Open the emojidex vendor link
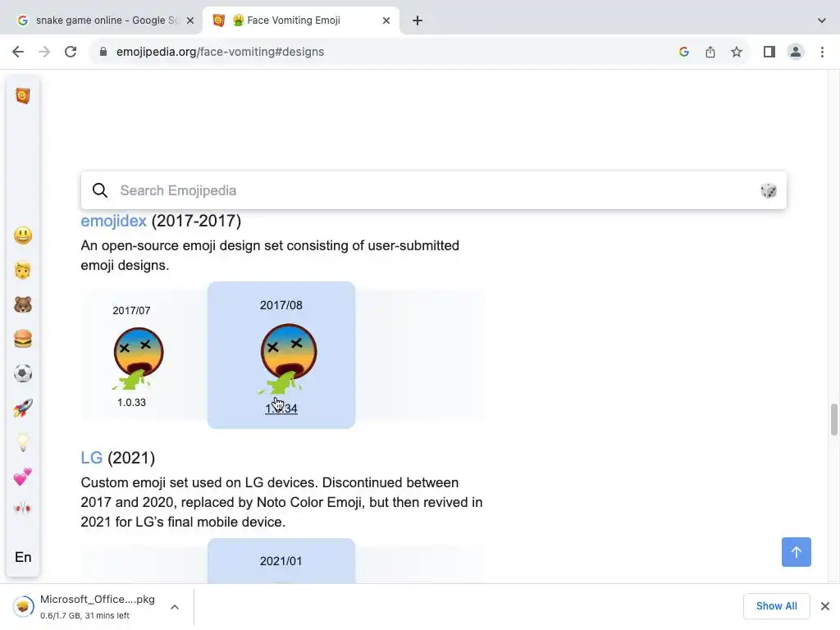Viewport: 840px width, 630px height. pos(113,221)
